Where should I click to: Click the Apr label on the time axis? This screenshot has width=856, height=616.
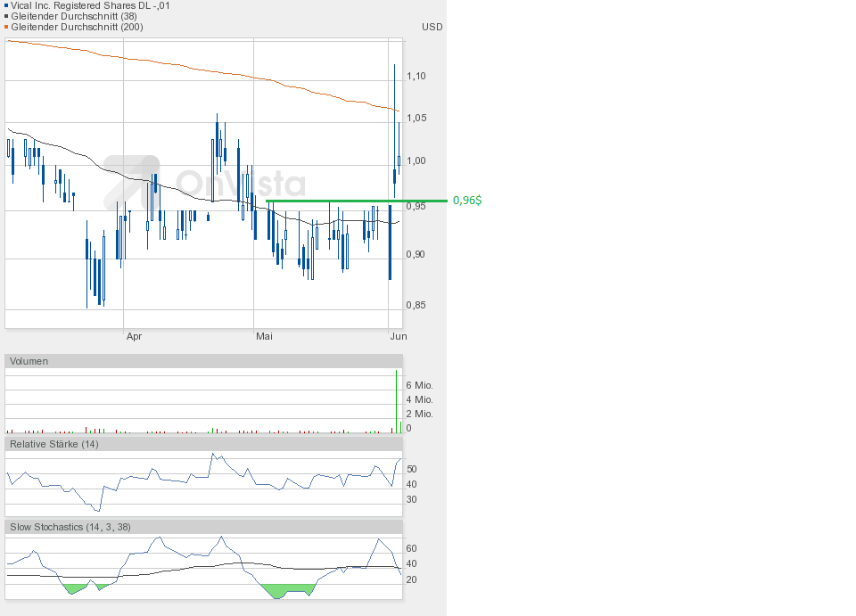click(x=134, y=336)
